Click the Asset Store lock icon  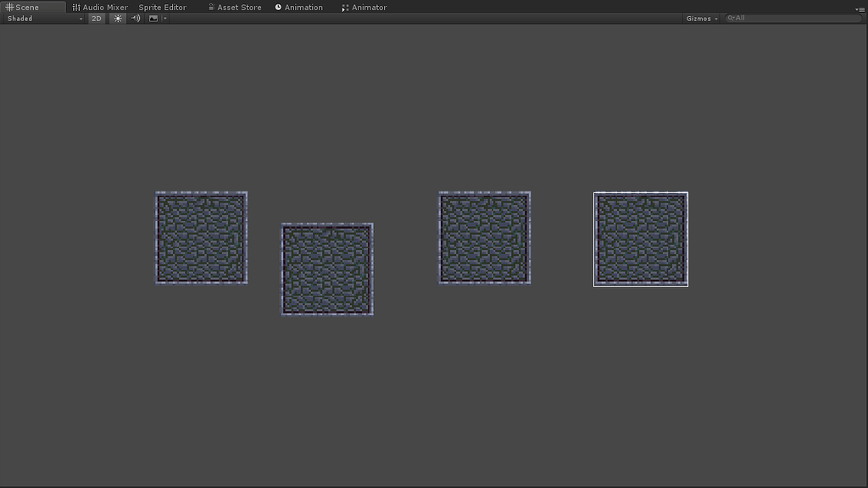tap(213, 7)
